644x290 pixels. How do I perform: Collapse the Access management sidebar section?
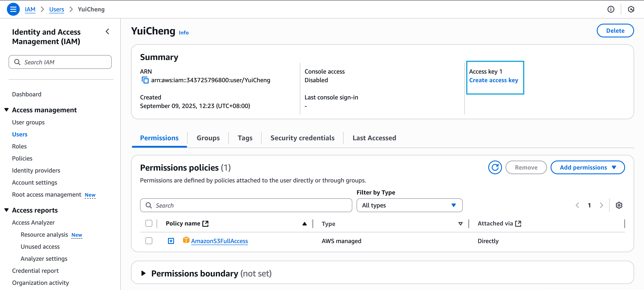pos(7,110)
